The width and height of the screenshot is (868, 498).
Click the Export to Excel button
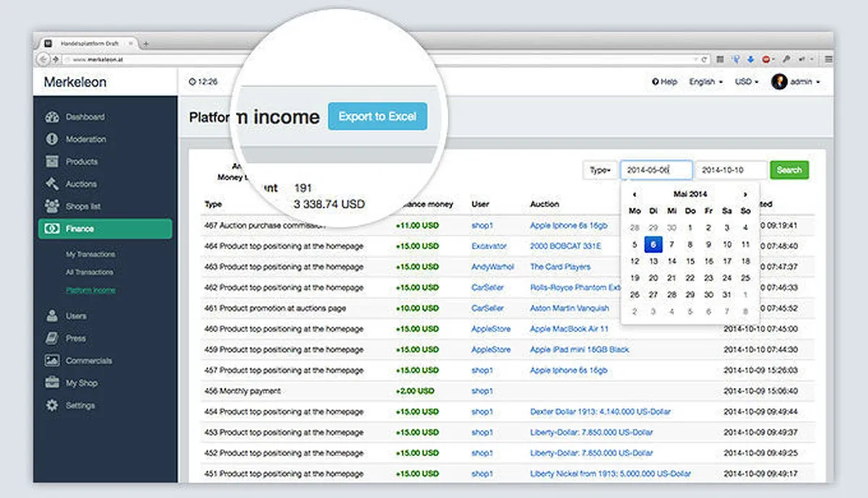[x=377, y=117]
